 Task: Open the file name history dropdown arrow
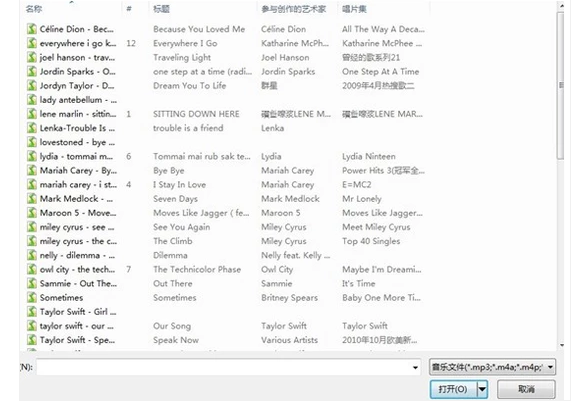[415, 367]
